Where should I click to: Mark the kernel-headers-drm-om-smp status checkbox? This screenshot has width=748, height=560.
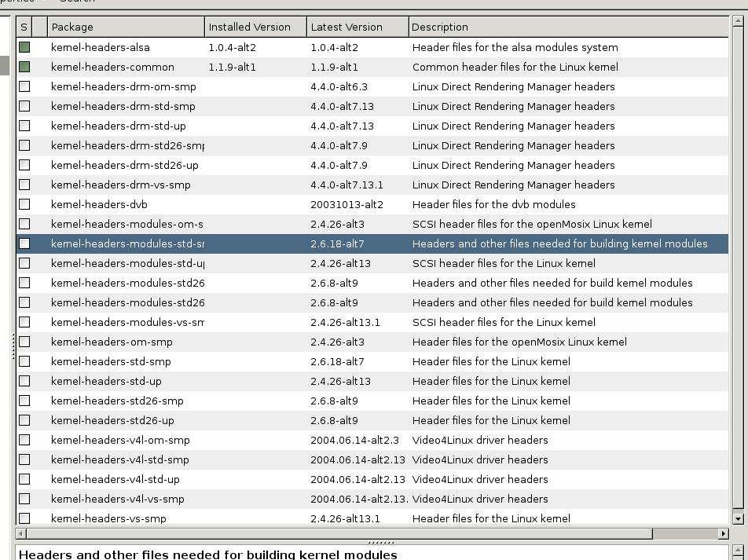click(x=24, y=86)
